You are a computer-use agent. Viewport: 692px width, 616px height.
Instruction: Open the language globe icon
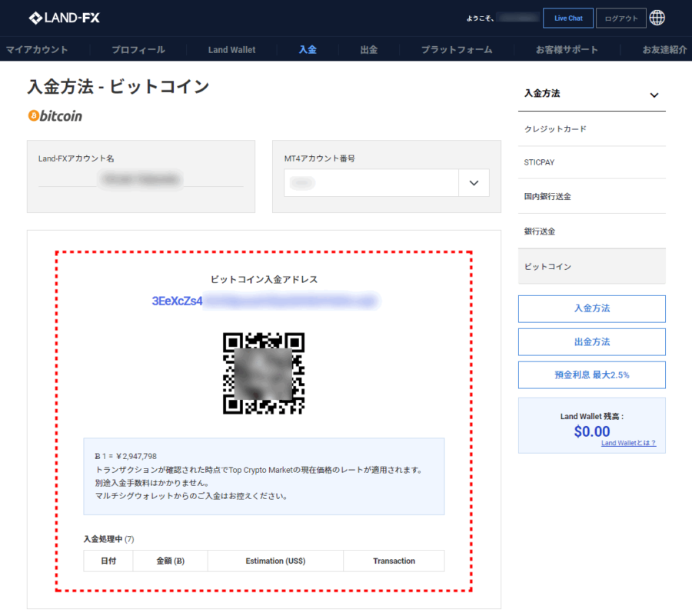(657, 18)
